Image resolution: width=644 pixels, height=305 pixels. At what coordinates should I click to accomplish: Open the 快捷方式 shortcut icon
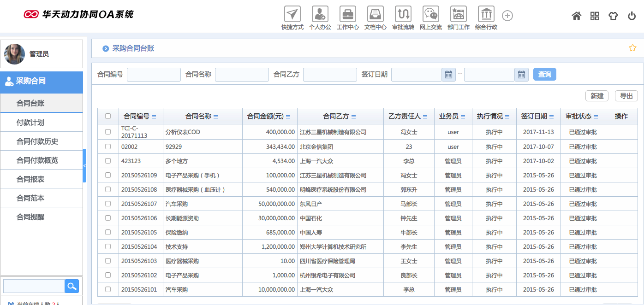[292, 14]
